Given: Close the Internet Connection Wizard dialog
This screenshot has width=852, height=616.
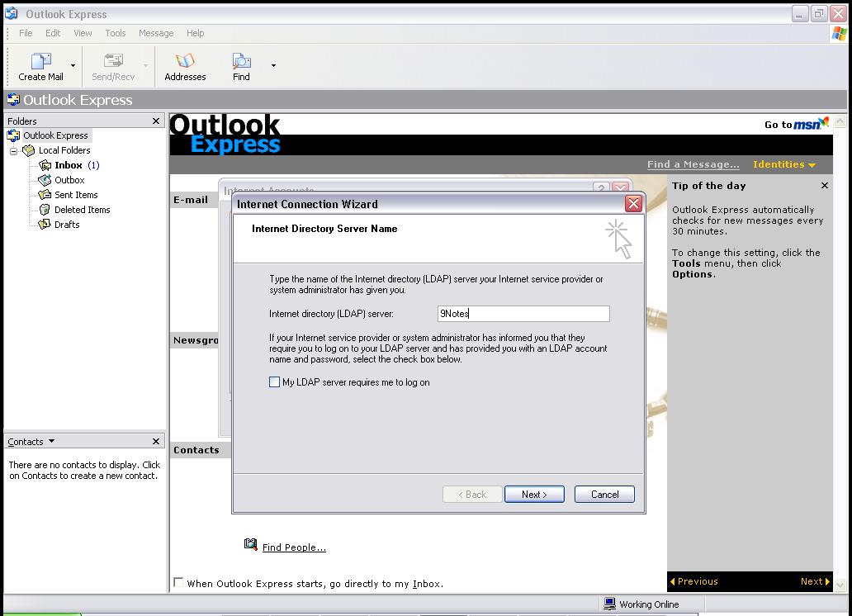Looking at the screenshot, I should tap(633, 204).
